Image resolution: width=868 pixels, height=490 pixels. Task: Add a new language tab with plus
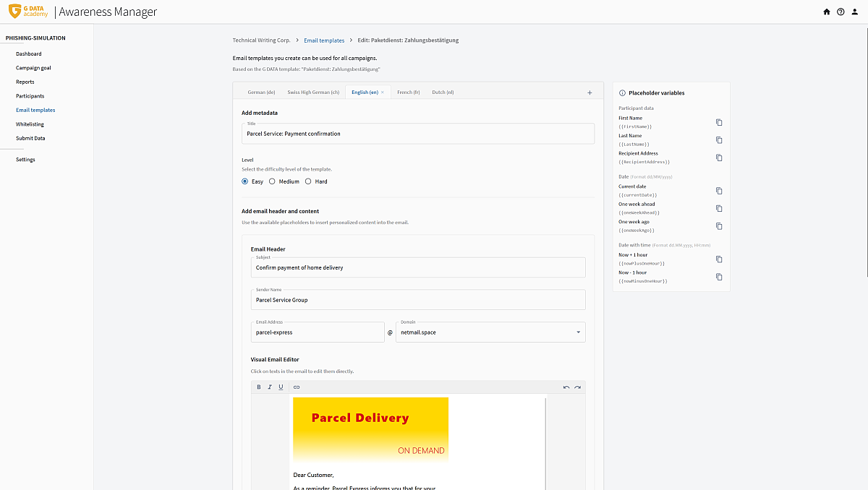[590, 93]
